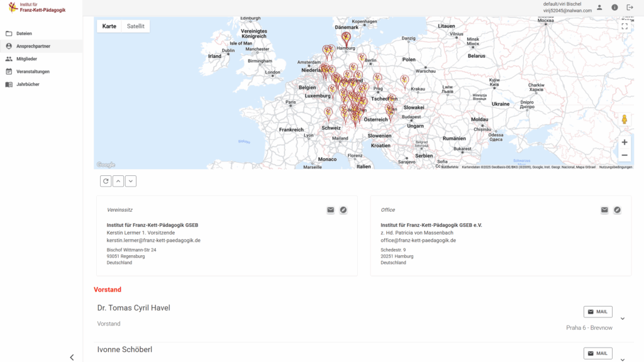Collapse map with the up chevron
Viewport: 644px width, 362px height.
click(x=118, y=181)
